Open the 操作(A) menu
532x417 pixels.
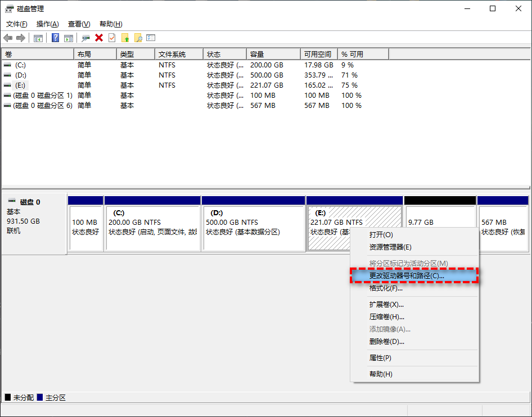pos(47,24)
